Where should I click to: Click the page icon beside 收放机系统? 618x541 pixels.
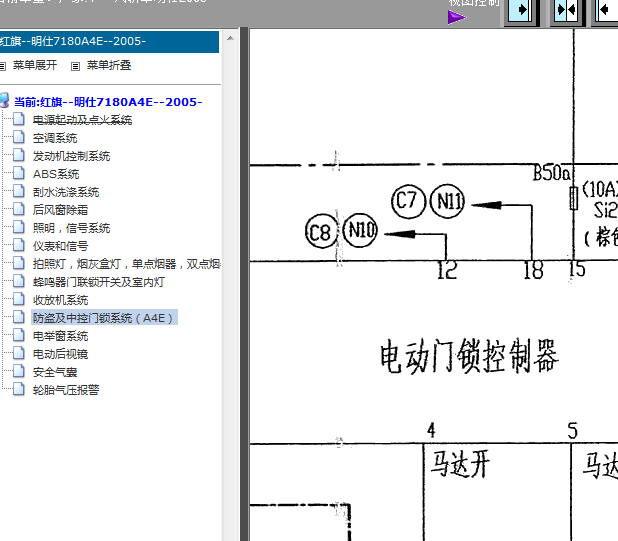[19, 299]
